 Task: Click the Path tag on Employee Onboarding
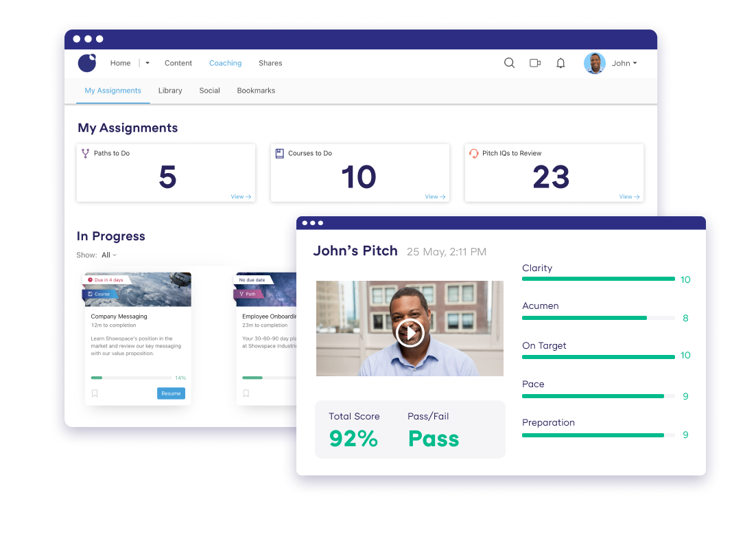coord(248,294)
